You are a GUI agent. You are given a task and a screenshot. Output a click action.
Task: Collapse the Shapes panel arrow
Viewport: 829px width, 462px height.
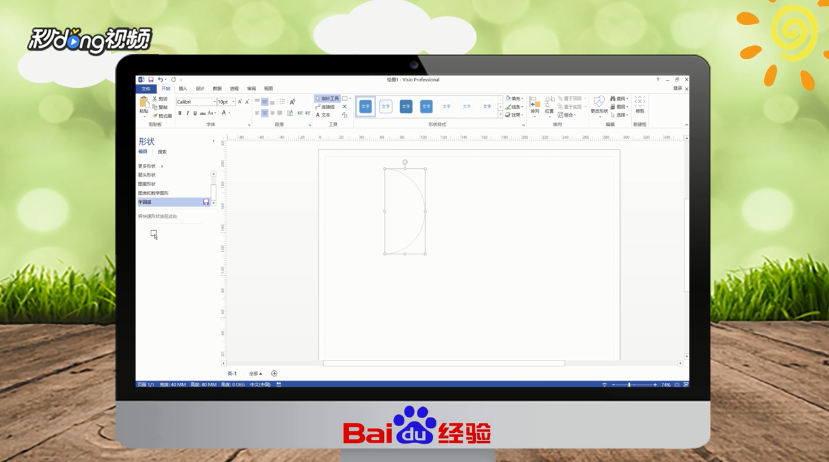[214, 141]
